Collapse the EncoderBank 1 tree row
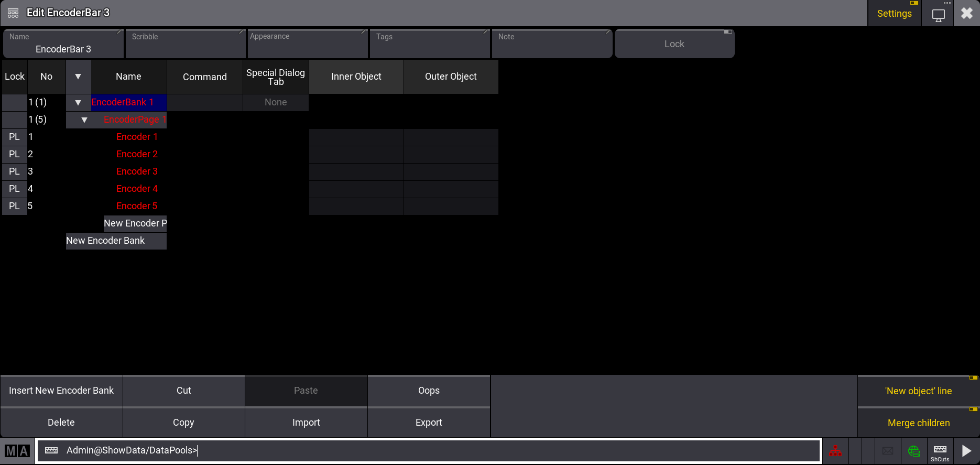 tap(78, 103)
